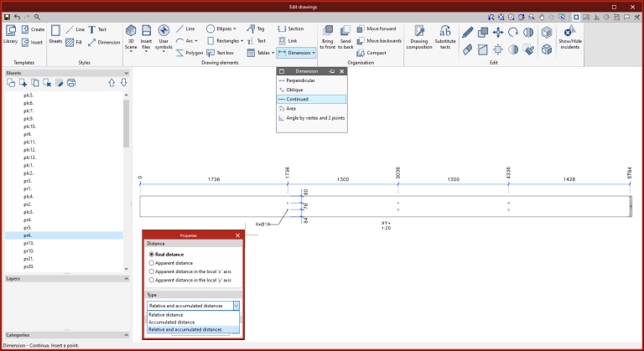Collapse the Categories panel

click(126, 335)
